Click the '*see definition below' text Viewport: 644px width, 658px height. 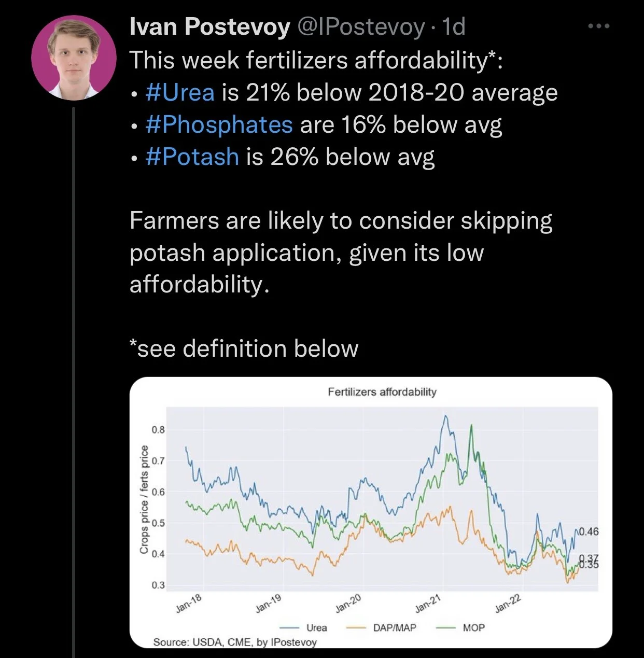244,348
